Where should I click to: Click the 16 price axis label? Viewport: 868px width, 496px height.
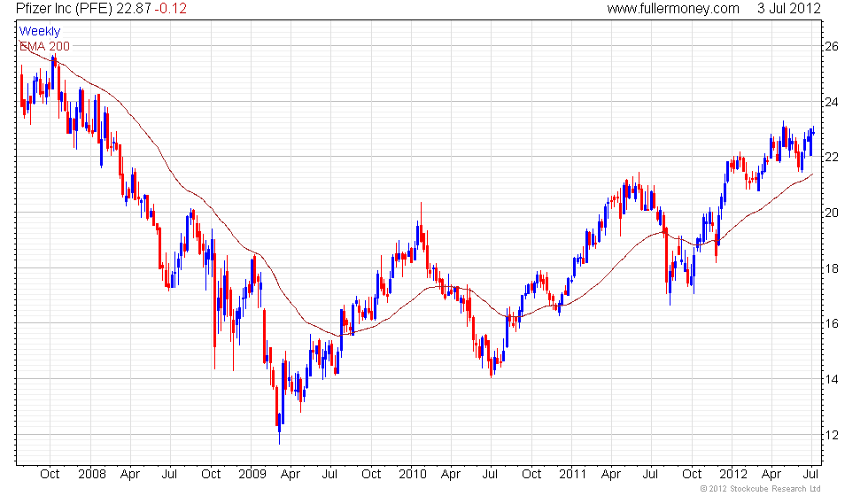pyautogui.click(x=832, y=324)
